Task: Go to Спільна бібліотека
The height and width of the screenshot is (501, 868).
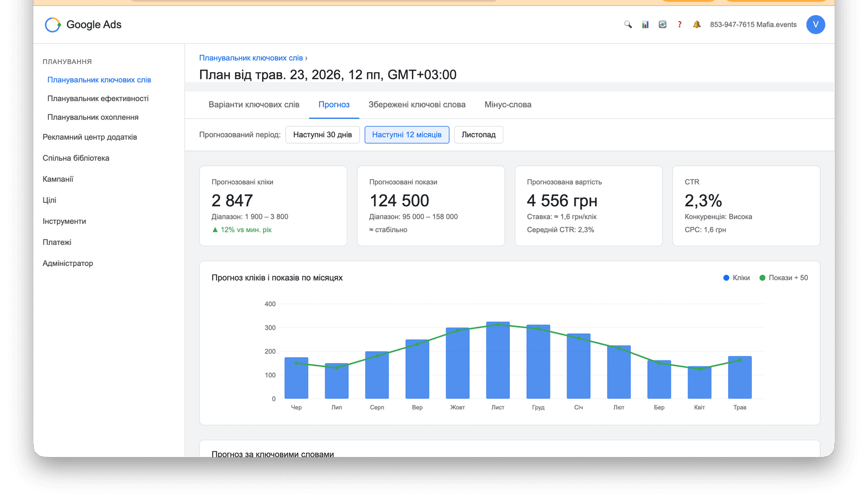Action: pos(76,158)
